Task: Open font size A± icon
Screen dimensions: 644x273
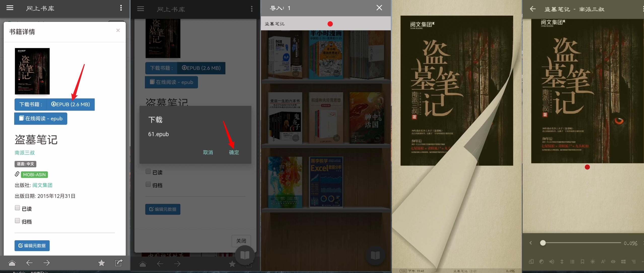Action: [x=603, y=262]
